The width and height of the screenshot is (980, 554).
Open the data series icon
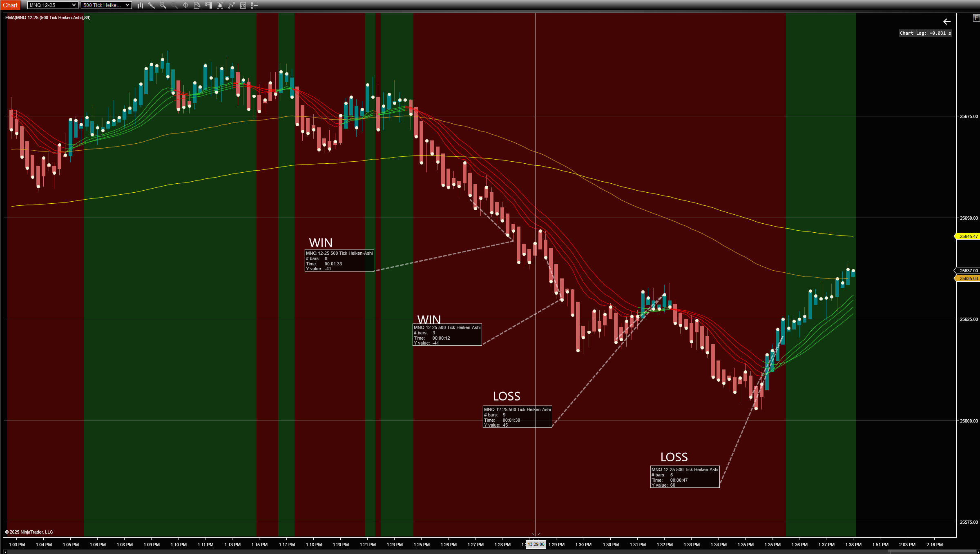click(220, 5)
